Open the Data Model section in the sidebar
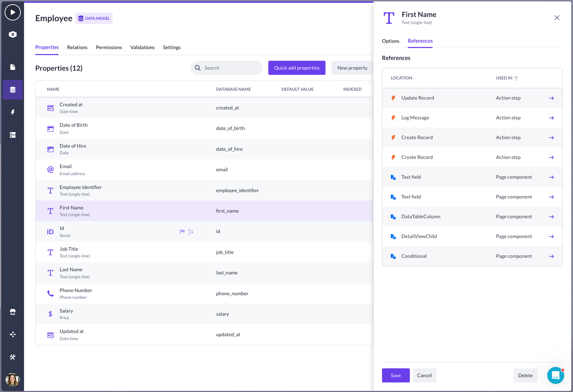Viewport: 573px width, 392px height. [x=13, y=90]
